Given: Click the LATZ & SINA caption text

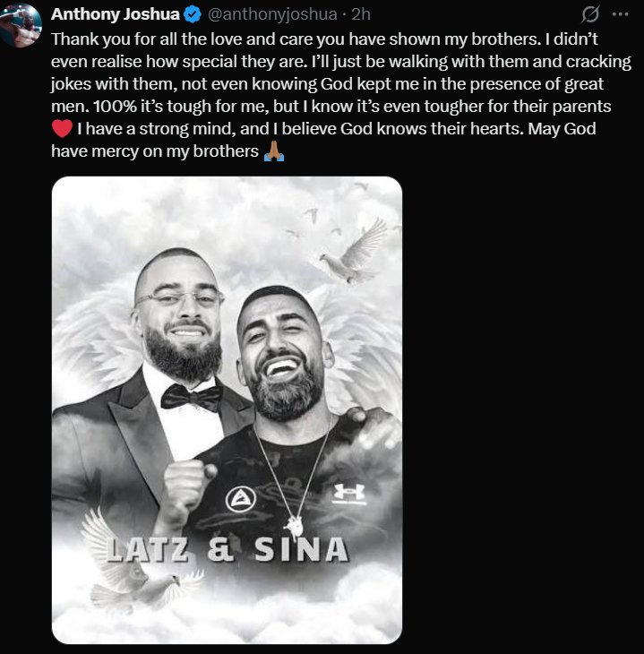Looking at the screenshot, I should click(226, 548).
